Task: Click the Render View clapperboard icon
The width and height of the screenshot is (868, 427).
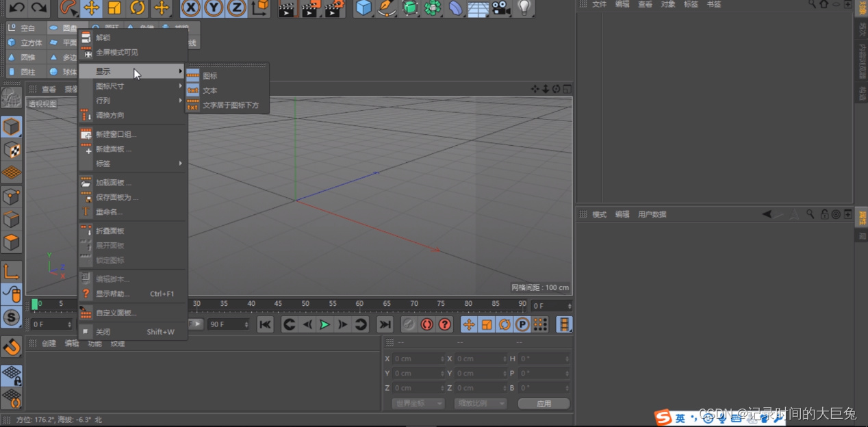Action: [x=288, y=8]
